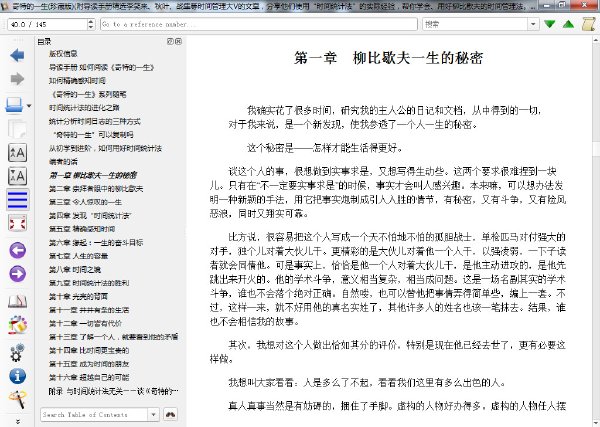Select 《奇特的一生》系列随笔 in the contents
Image resolution: width=600 pixels, height=427 pixels.
[x=89, y=94]
